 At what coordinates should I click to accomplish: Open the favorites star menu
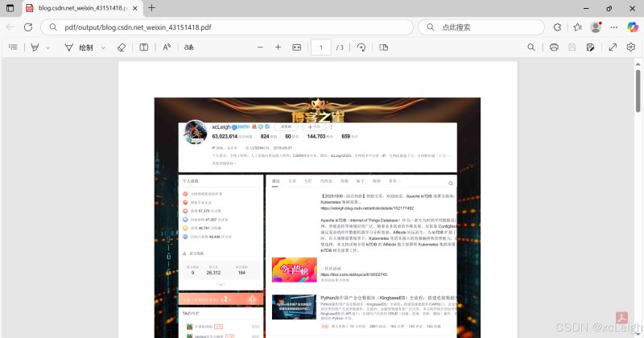tap(577, 27)
